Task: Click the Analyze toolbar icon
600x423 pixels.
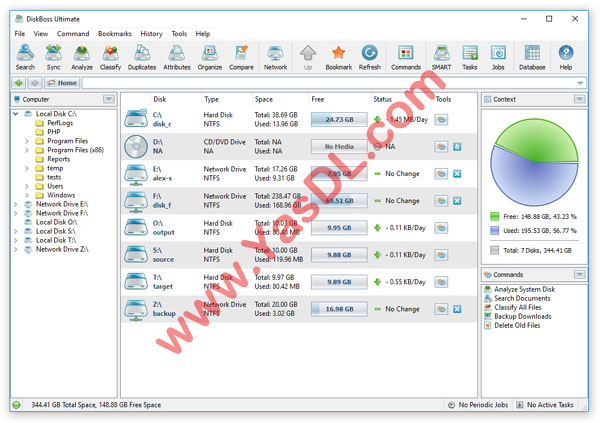Action: 82,57
